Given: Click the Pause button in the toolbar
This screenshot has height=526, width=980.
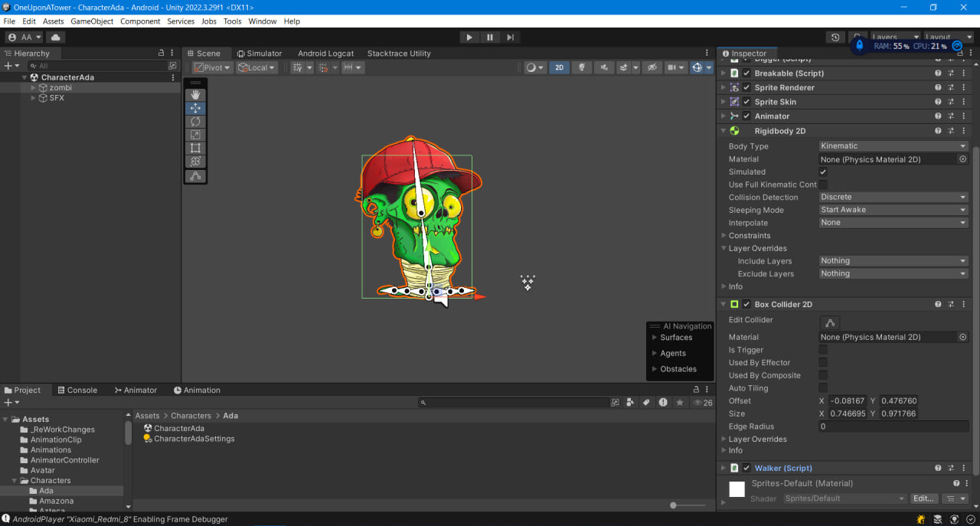Looking at the screenshot, I should (x=489, y=36).
